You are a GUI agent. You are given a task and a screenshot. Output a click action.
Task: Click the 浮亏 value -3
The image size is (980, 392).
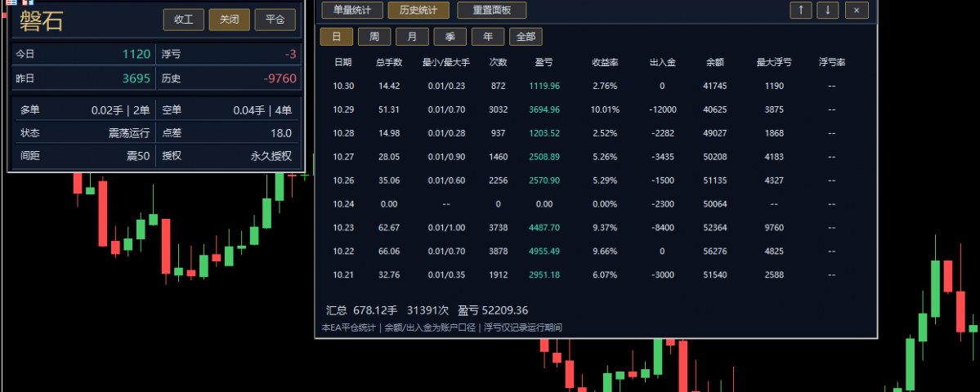pos(290,54)
